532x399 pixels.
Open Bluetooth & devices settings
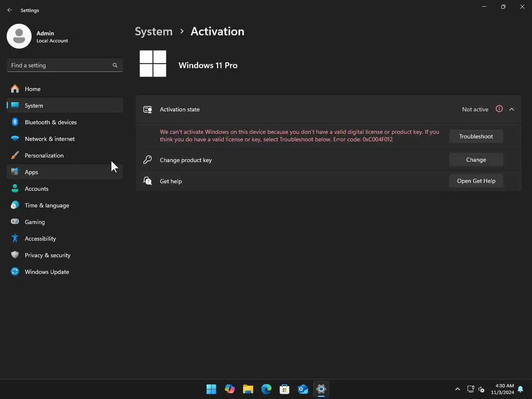pyautogui.click(x=65, y=122)
